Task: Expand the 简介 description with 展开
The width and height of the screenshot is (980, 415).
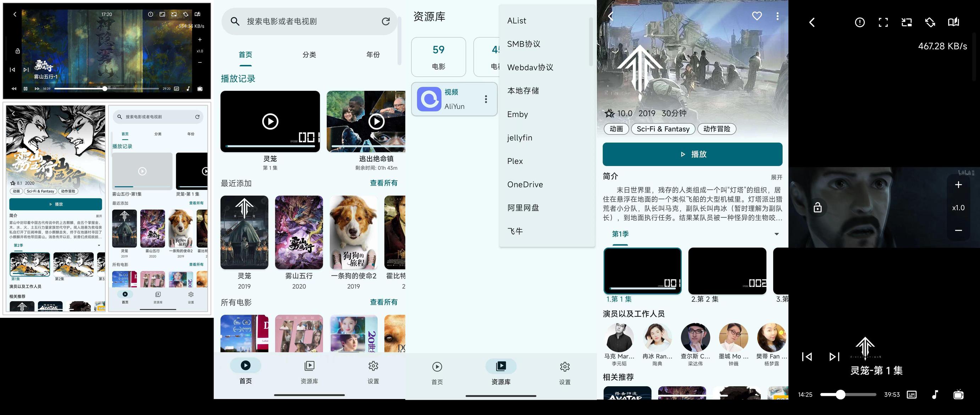Action: pos(776,177)
